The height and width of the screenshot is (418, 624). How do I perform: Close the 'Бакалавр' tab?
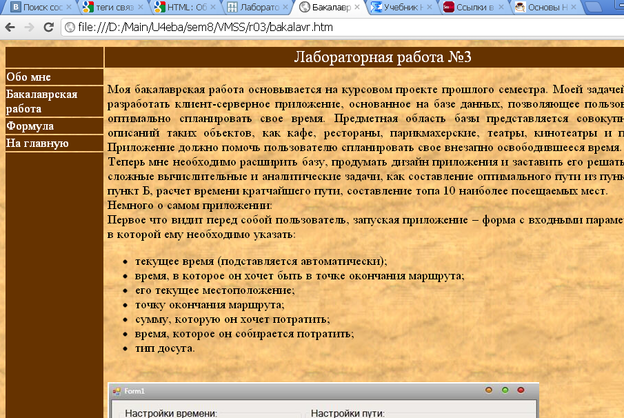[x=357, y=7]
